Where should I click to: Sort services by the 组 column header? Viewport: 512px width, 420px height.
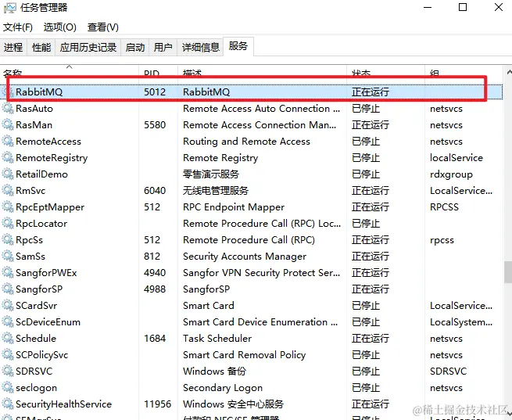click(464, 72)
